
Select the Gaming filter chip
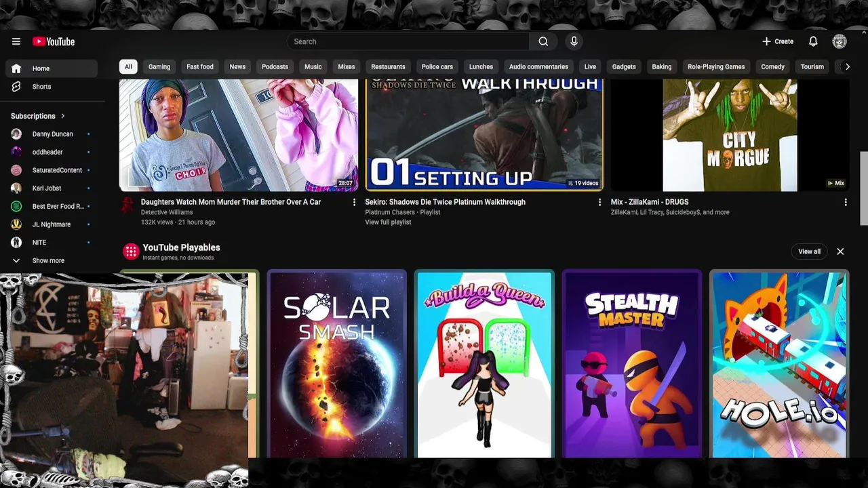[159, 66]
